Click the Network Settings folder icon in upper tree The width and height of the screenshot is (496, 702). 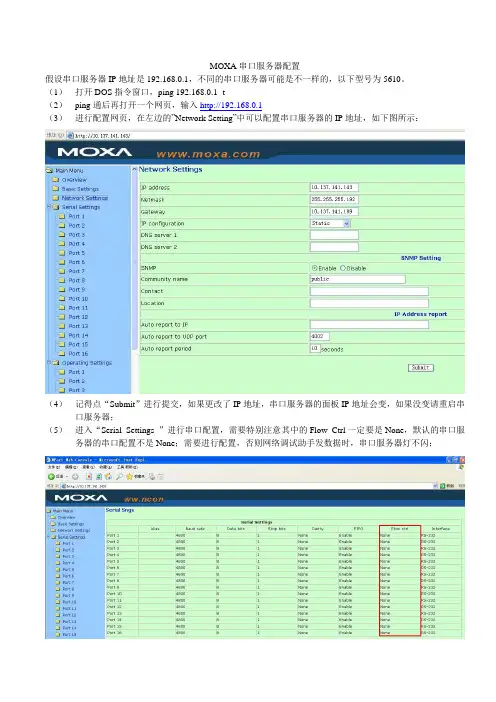(x=56, y=198)
